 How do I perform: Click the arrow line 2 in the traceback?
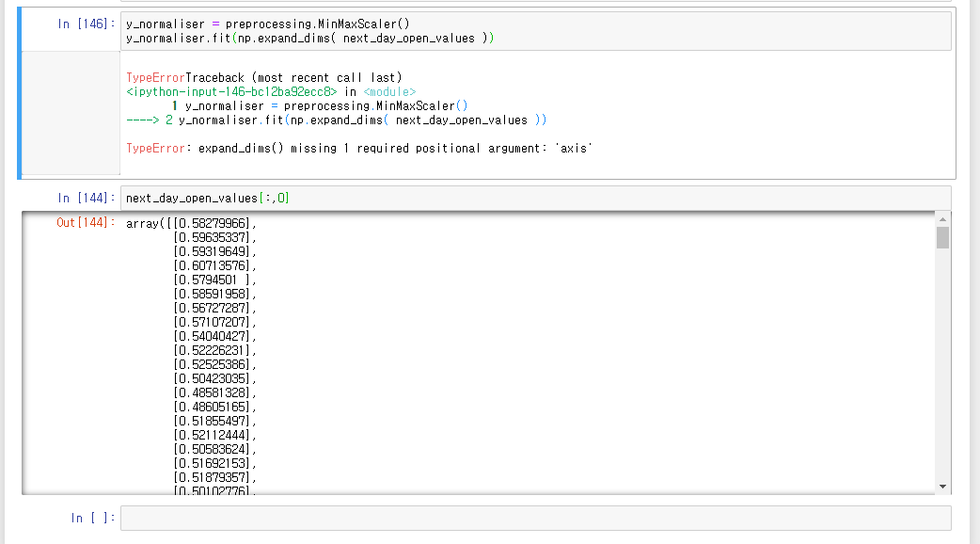(337, 120)
